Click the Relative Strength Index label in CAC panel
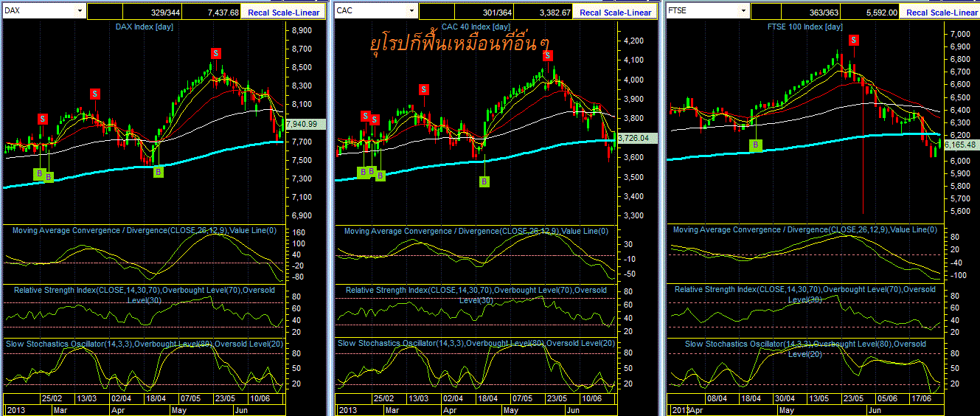 click(476, 294)
